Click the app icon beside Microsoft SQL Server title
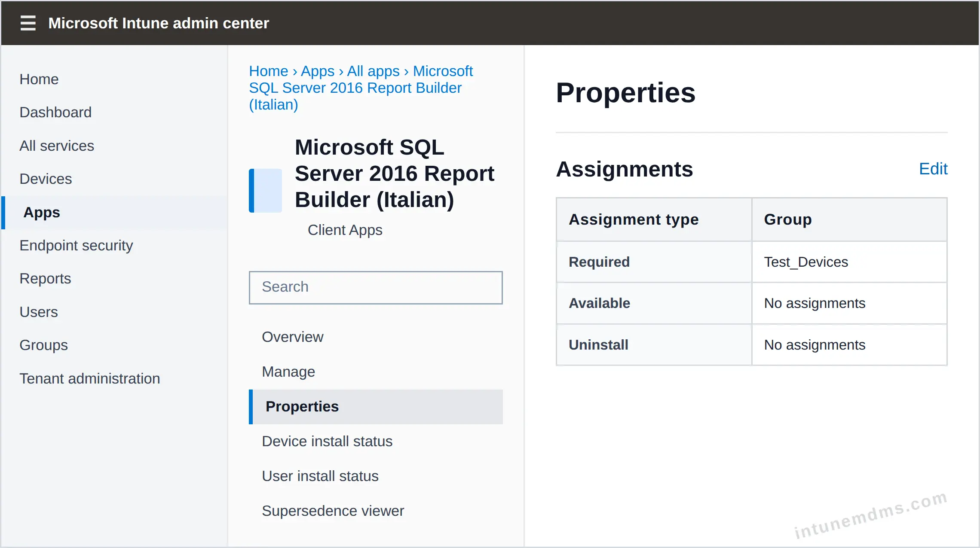 [x=265, y=191]
